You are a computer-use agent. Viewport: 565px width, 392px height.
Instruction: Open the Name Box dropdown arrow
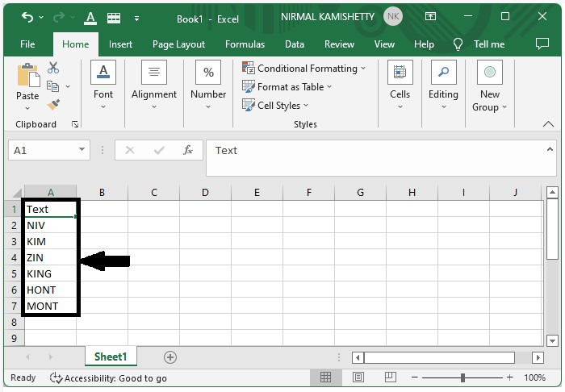(x=82, y=150)
